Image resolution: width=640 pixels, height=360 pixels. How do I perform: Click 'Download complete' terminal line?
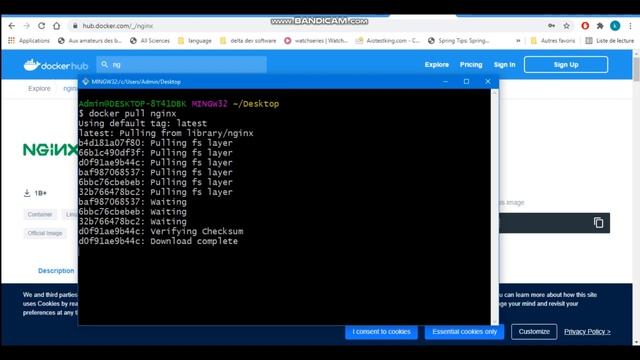[x=158, y=241]
